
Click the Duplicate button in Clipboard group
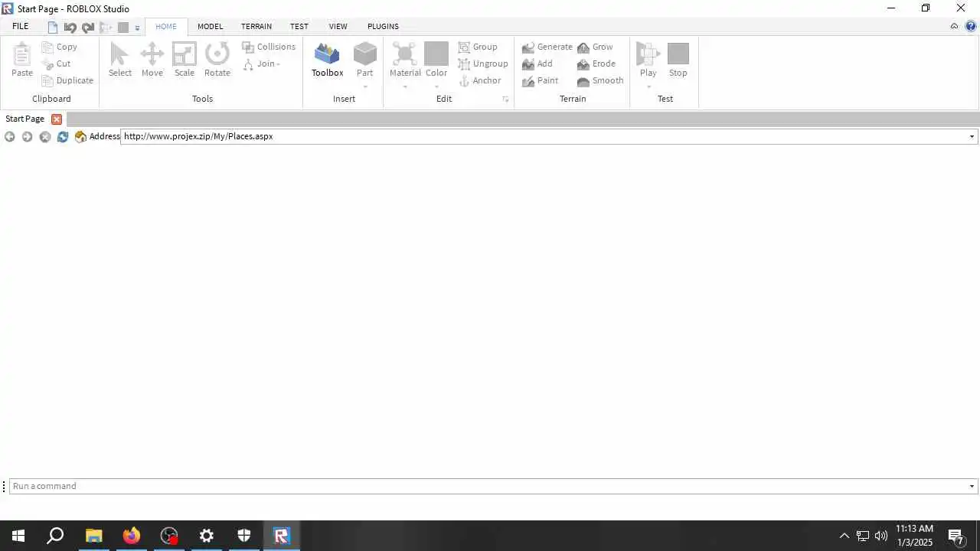pyautogui.click(x=67, y=80)
